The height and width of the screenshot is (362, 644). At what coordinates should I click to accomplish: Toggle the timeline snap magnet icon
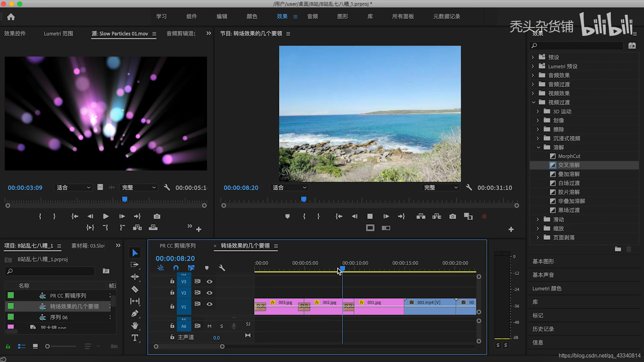pyautogui.click(x=176, y=268)
